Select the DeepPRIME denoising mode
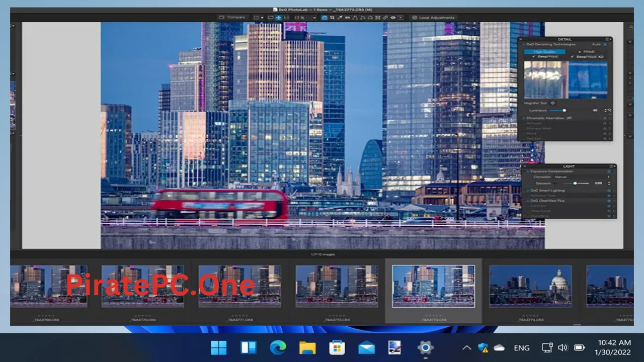The height and width of the screenshot is (362, 644). coord(545,57)
